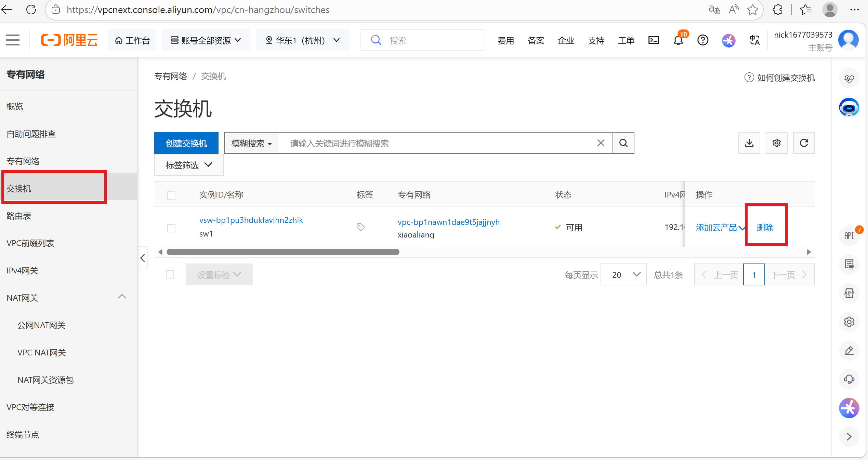Check the vsw-bp1pu3hdukfavlhn2zhik row checkbox

click(x=171, y=228)
